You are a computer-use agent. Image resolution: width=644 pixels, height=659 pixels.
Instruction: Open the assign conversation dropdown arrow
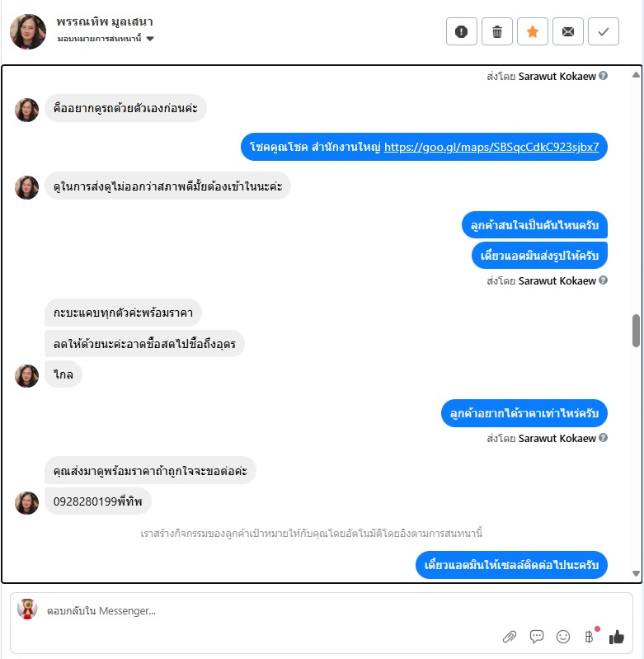[150, 39]
